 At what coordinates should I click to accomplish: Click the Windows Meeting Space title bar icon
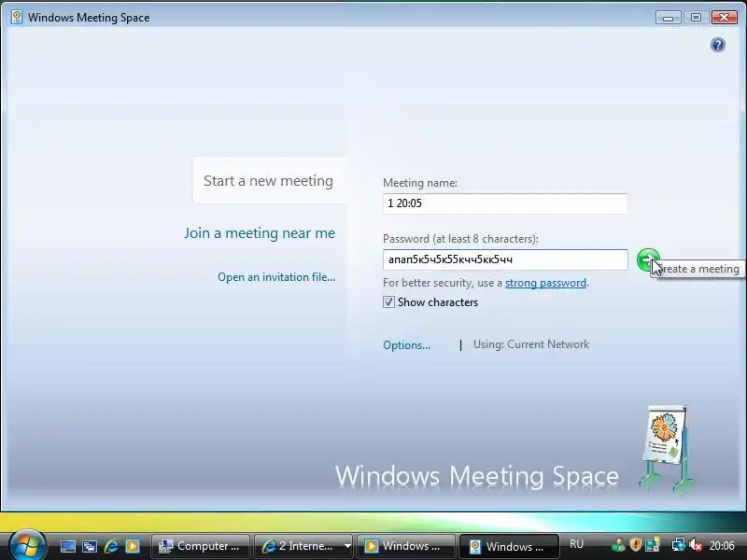click(17, 17)
